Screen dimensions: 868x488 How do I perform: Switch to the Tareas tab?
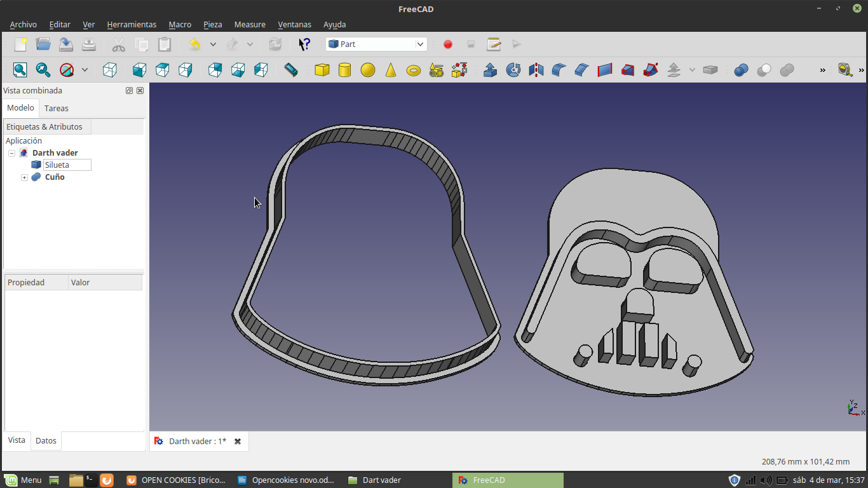57,108
